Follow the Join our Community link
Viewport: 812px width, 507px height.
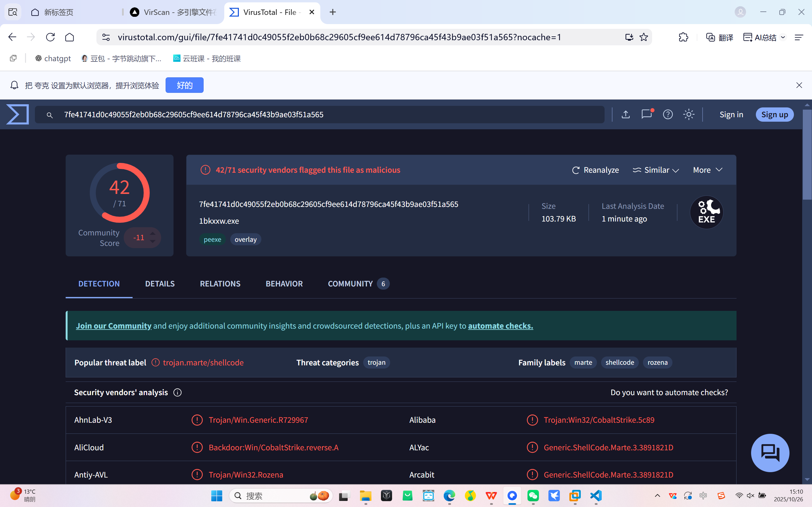[x=114, y=326]
